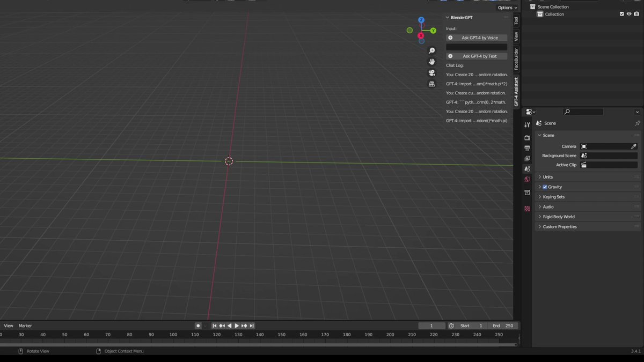Open the Render properties tab icon

[527, 138]
